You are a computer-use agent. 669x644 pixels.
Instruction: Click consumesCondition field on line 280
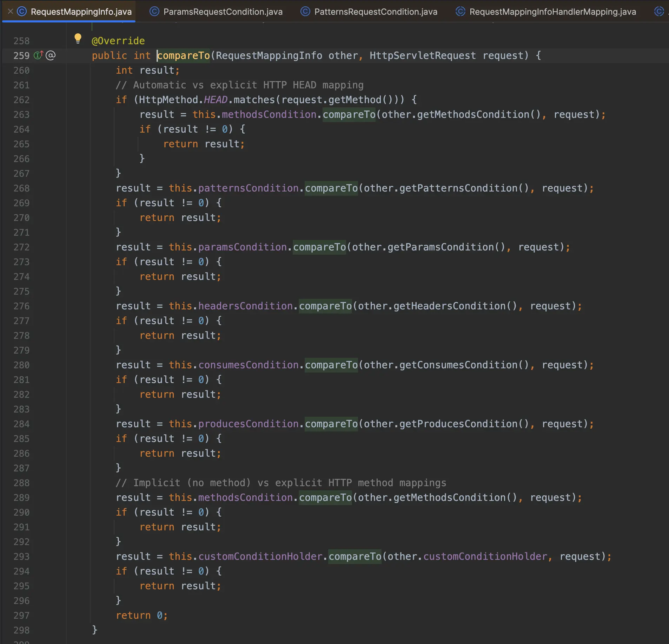click(248, 365)
